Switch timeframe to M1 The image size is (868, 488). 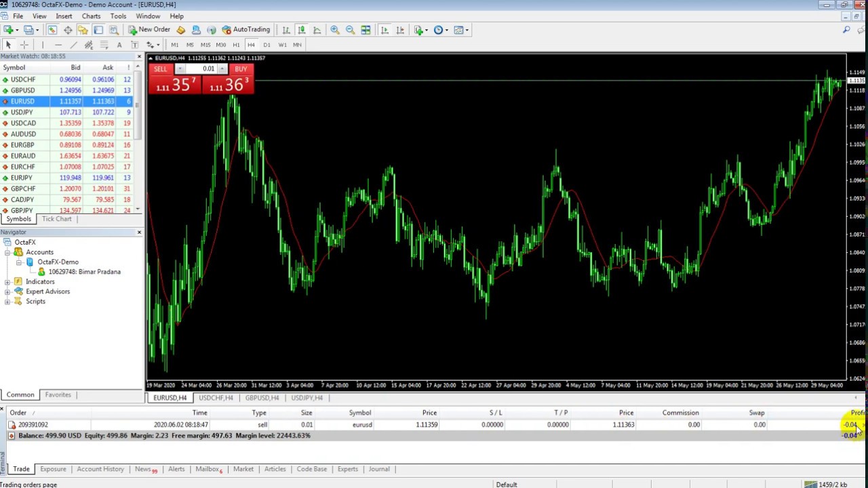coord(174,45)
